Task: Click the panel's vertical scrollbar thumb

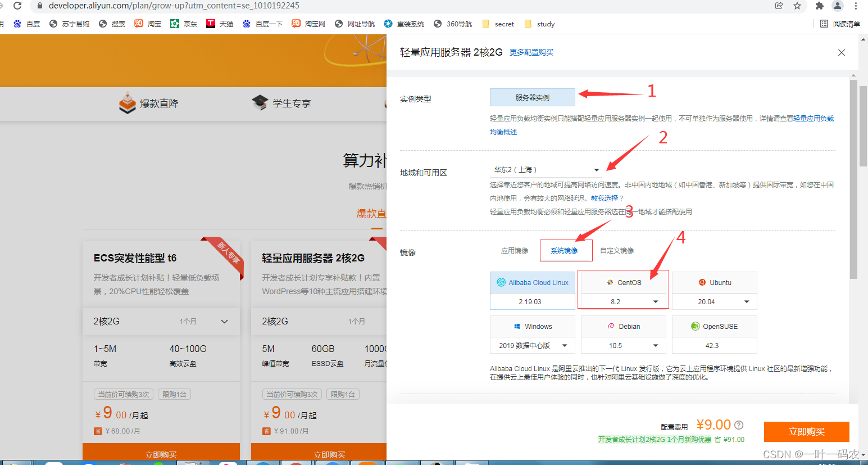Action: (x=854, y=180)
